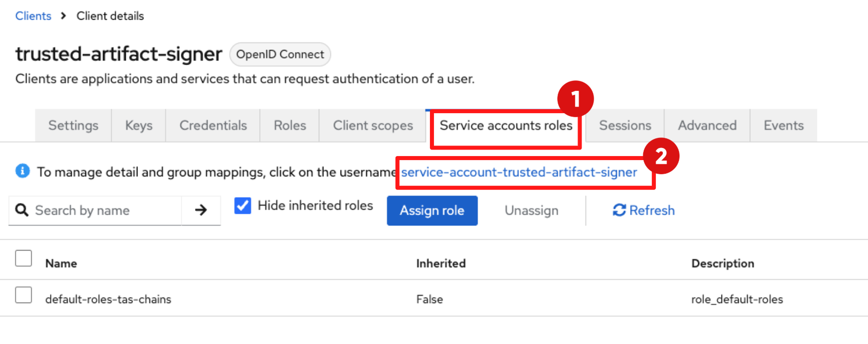The height and width of the screenshot is (344, 868).
Task: Open the Sessions tab
Action: [x=624, y=125]
